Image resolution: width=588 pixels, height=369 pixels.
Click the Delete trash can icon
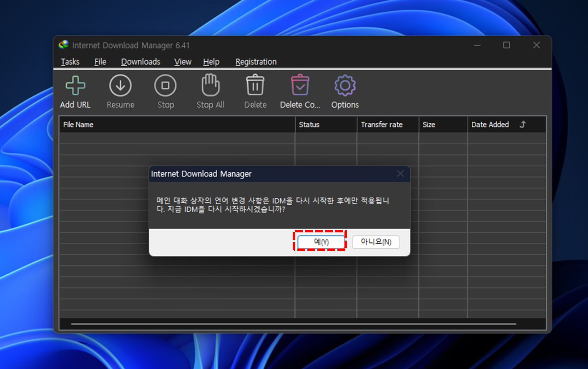coord(255,85)
